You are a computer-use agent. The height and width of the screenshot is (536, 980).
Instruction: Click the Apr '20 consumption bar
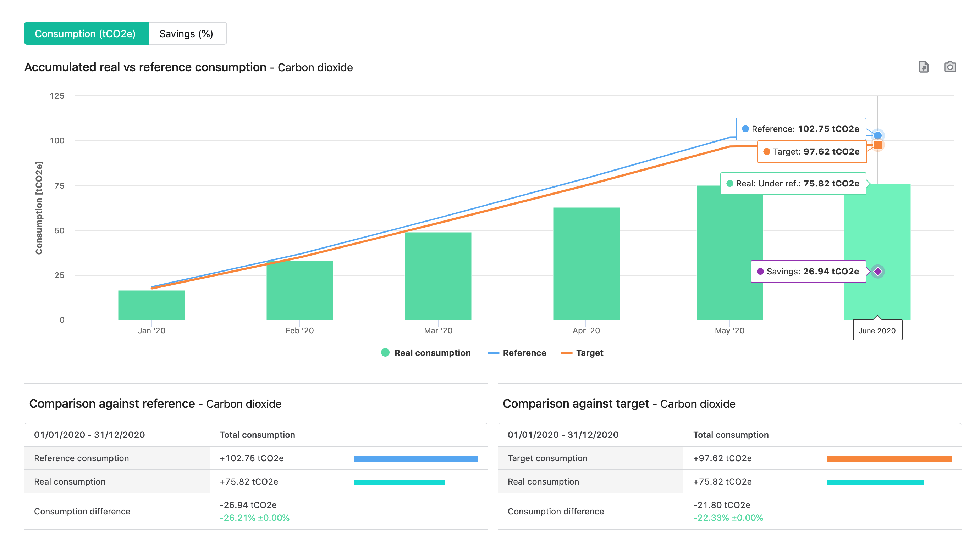click(586, 263)
